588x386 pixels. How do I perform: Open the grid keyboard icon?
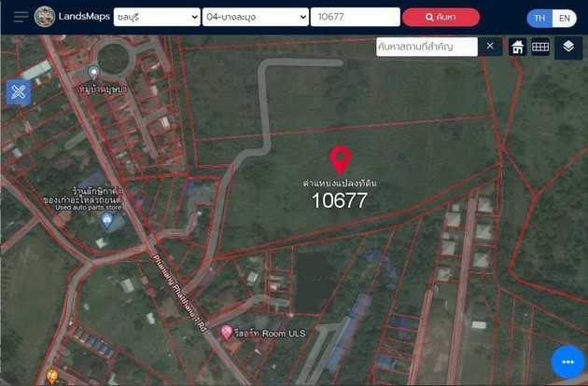pyautogui.click(x=540, y=47)
